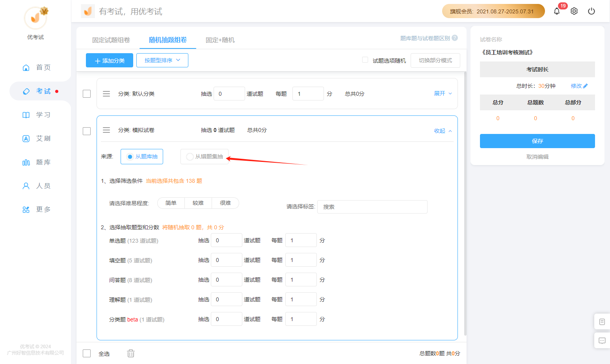Collapse 模拟试卷 with 收起

click(443, 131)
